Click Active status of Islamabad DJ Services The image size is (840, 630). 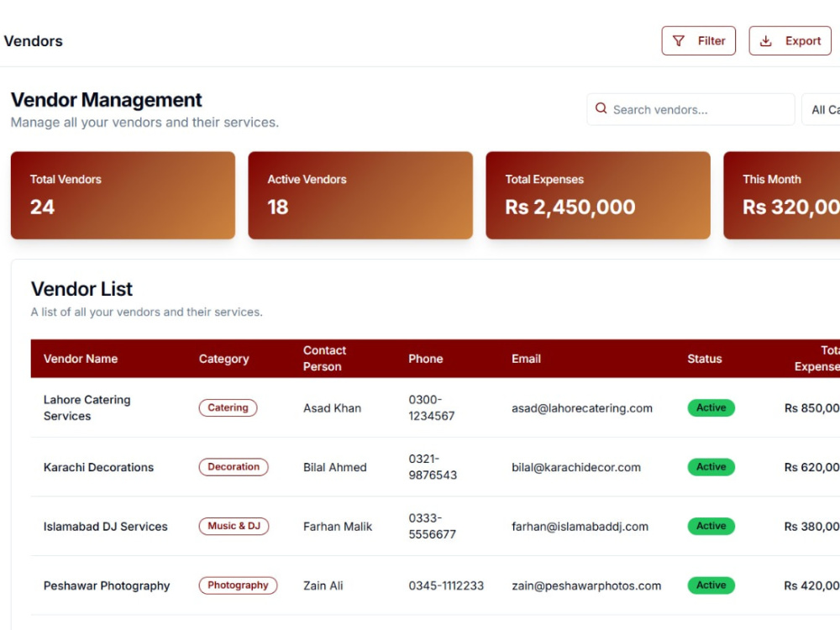click(x=711, y=526)
